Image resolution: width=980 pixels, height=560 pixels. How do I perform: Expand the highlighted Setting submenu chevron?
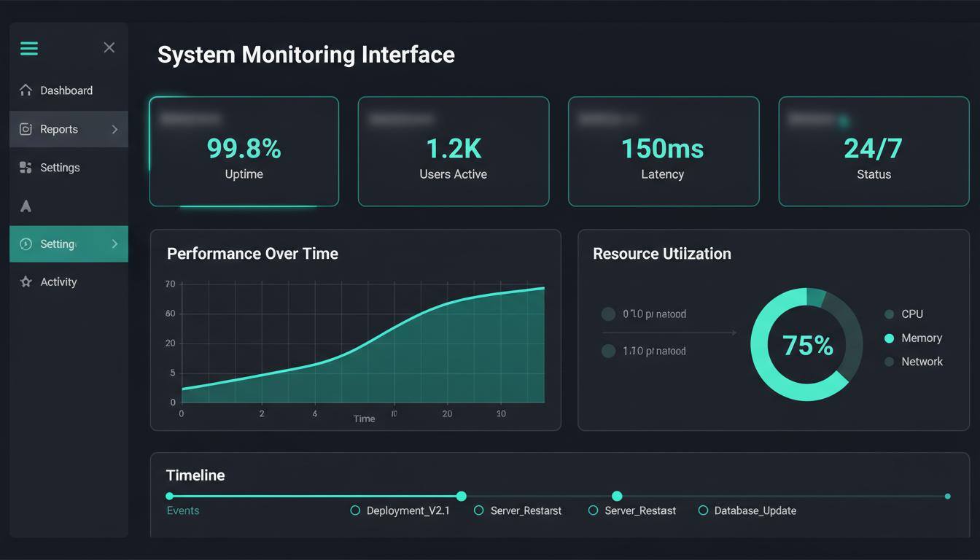point(117,244)
